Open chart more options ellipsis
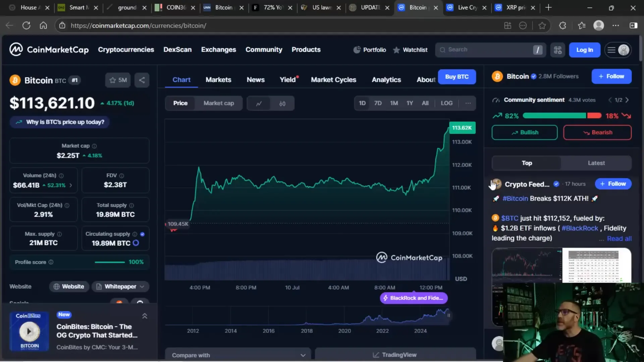 pos(468,103)
